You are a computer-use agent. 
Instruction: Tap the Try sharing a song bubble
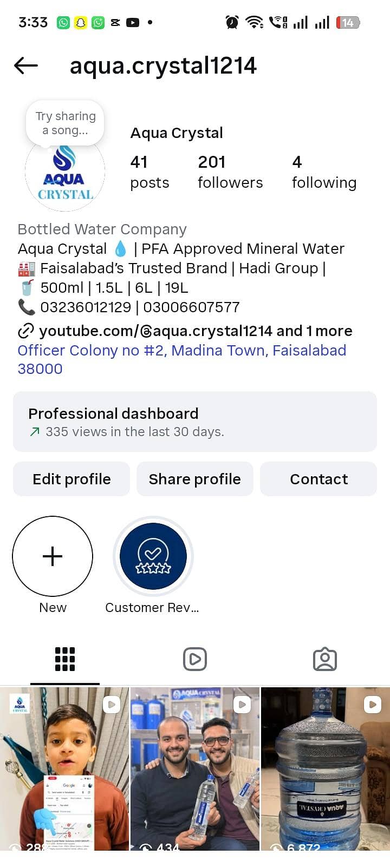pos(65,123)
